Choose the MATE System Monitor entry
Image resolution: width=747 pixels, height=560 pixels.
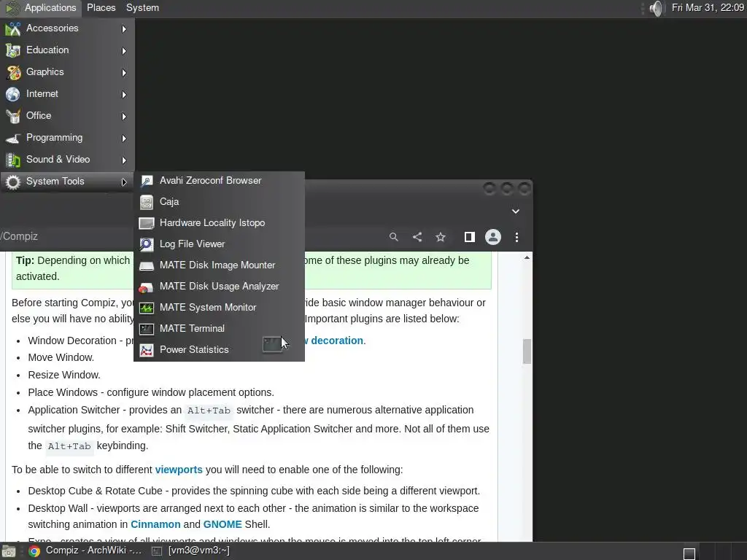point(219,308)
